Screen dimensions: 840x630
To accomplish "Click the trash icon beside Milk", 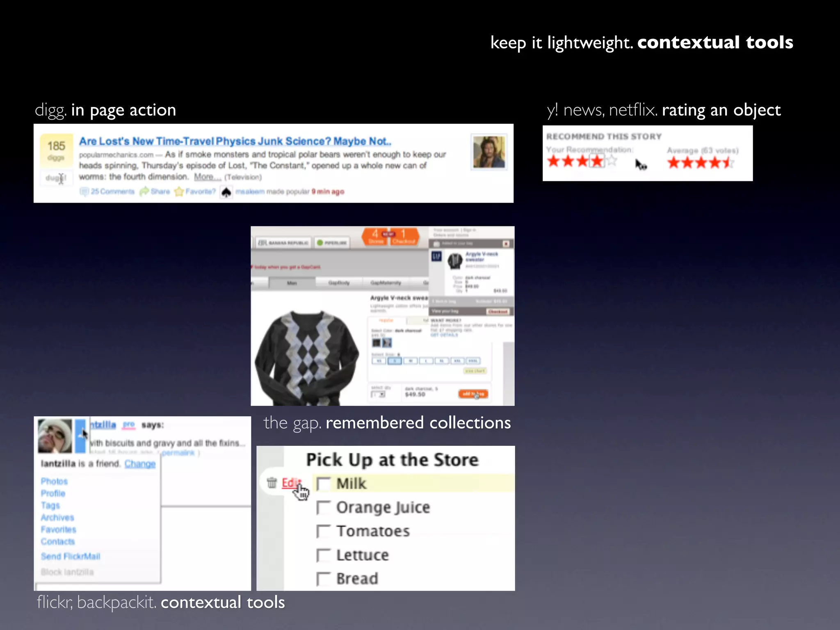I will 272,483.
